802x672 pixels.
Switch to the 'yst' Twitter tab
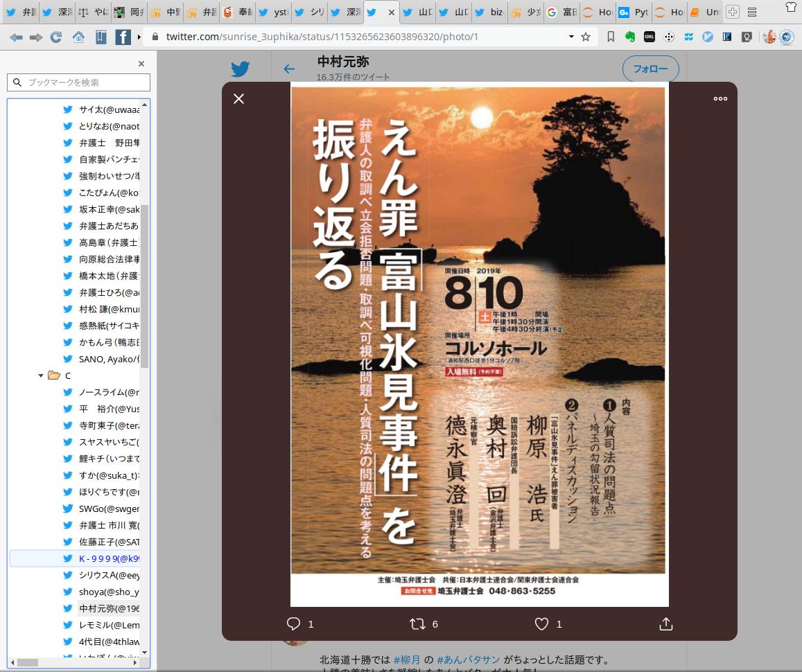274,12
